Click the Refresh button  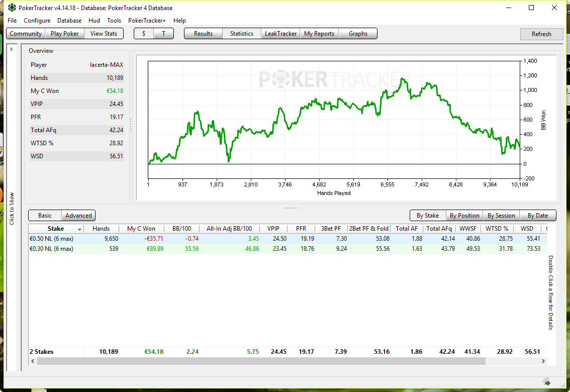(542, 34)
